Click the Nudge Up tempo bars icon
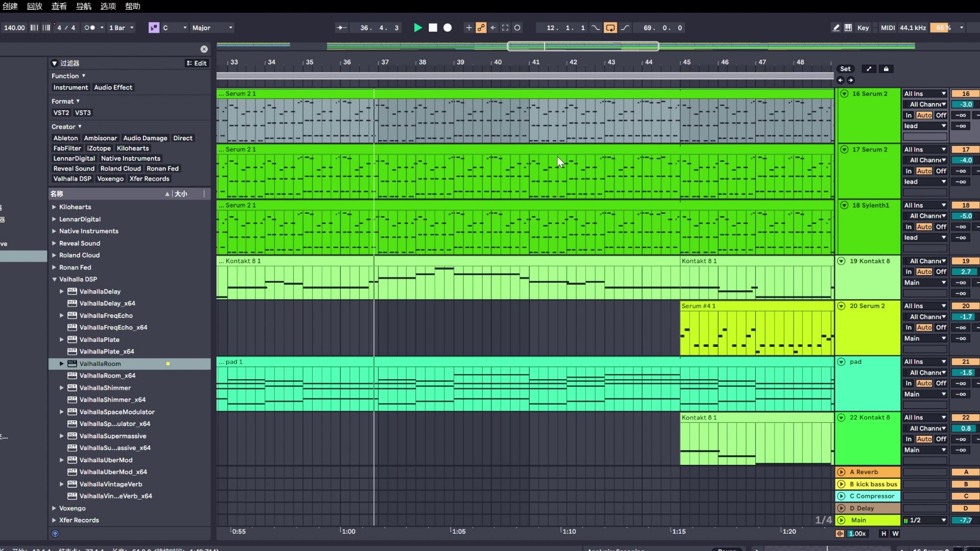Screen dimensions: 980x551 pyautogui.click(x=46, y=28)
